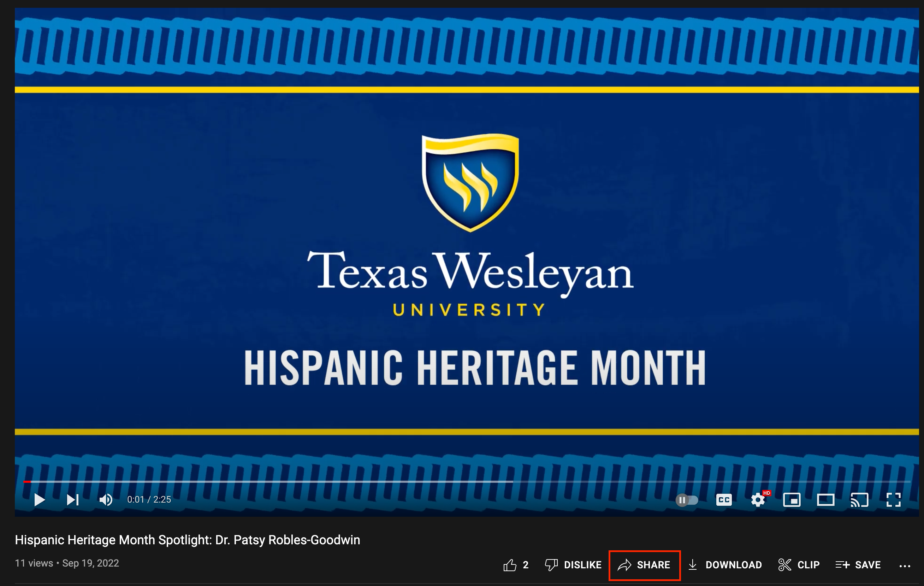The height and width of the screenshot is (586, 924).
Task: Click the video title text
Action: (x=187, y=540)
